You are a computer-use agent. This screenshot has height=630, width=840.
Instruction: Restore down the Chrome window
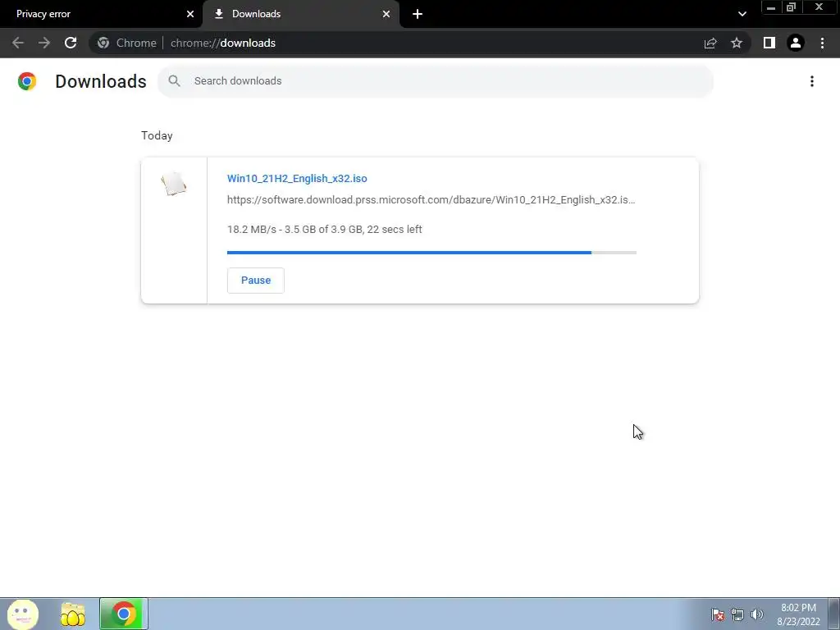coord(792,7)
